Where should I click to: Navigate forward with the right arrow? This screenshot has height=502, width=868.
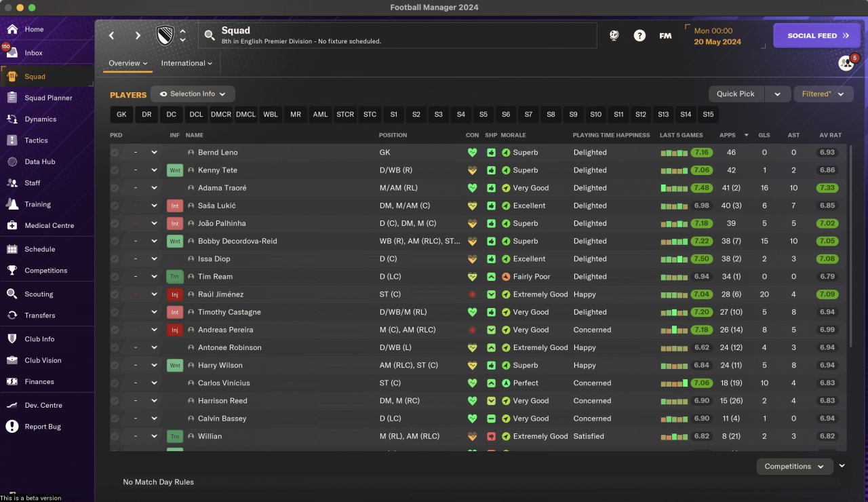[138, 35]
